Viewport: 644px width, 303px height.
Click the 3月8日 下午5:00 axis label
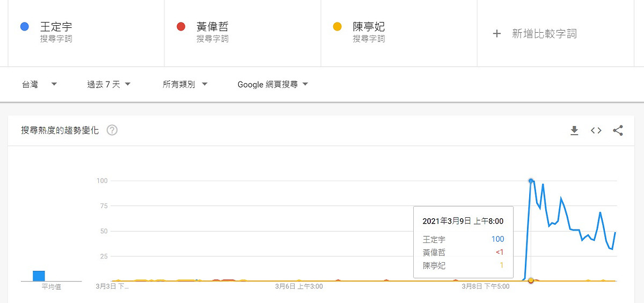pos(486,287)
